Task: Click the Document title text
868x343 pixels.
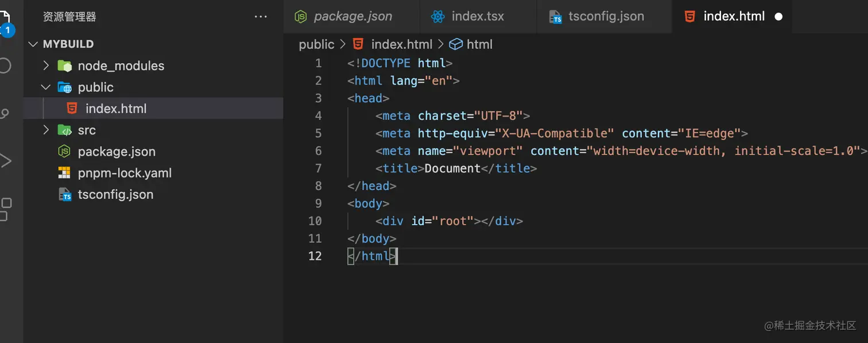Action: [452, 168]
